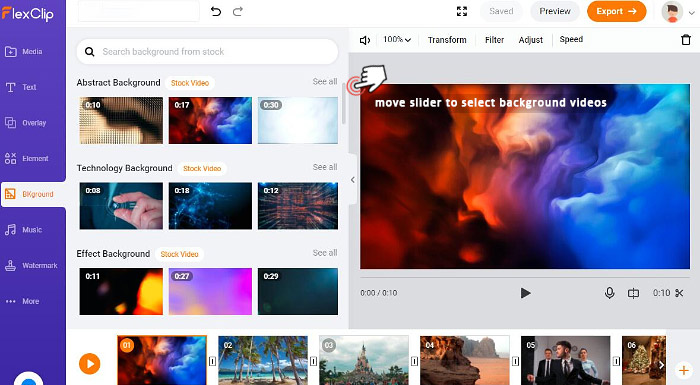700x385 pixels.
Task: Click the undo arrow icon
Action: click(x=216, y=12)
